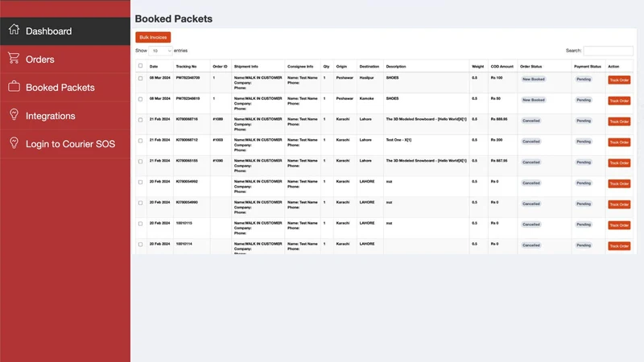Track Order for order #1089
The height and width of the screenshot is (362, 644).
pyautogui.click(x=619, y=121)
